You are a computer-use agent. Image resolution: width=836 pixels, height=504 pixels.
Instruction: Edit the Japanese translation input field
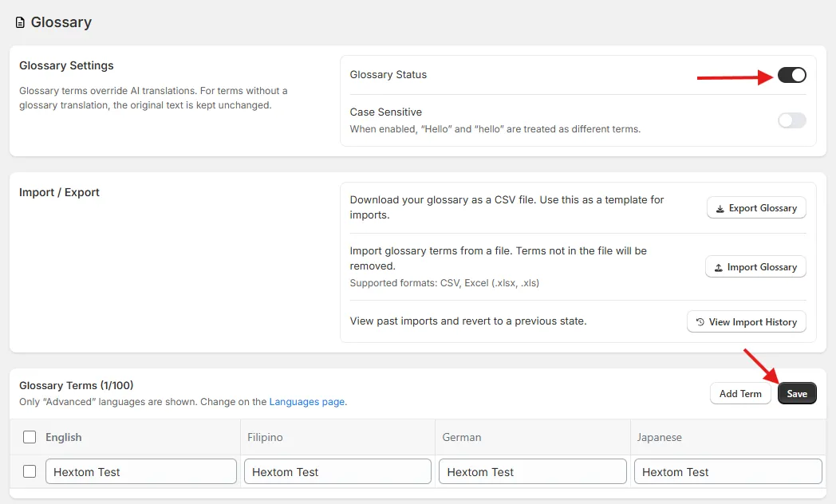click(728, 471)
